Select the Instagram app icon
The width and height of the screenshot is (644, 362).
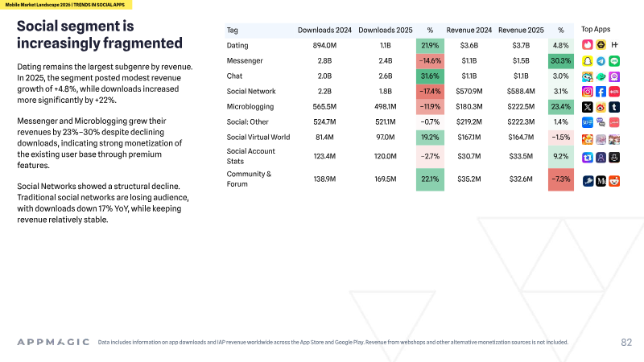(588, 92)
